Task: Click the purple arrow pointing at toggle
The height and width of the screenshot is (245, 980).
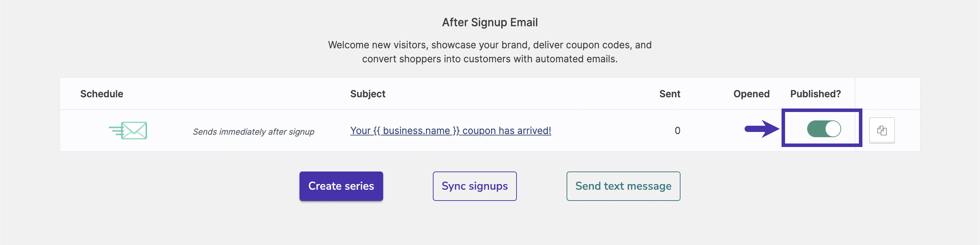Action: click(762, 129)
